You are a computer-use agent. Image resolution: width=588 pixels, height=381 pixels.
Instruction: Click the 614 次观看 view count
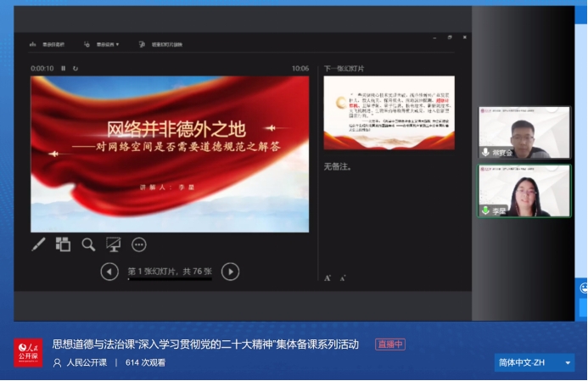145,362
